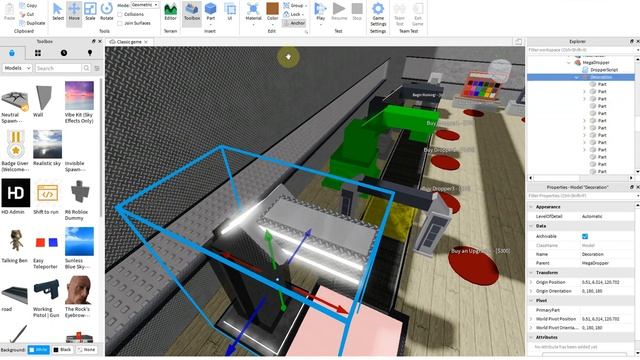Viewport: 640px width, 360px height.
Task: Toggle the Anchor setting
Action: point(294,23)
